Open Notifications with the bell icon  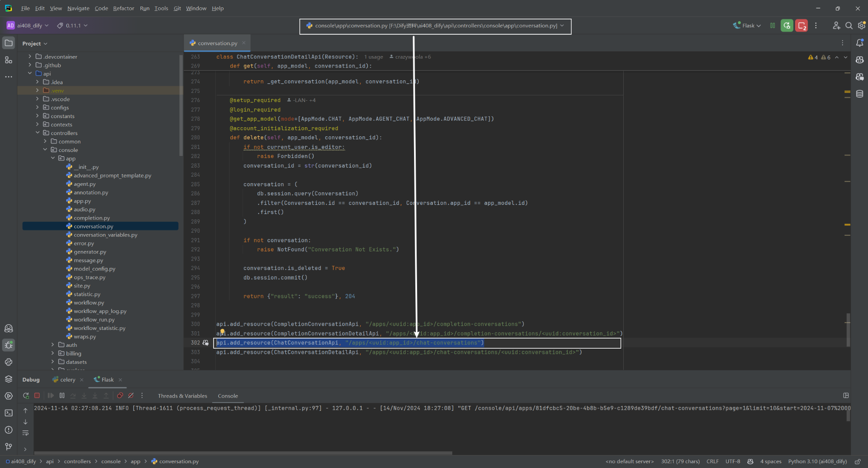point(860,43)
